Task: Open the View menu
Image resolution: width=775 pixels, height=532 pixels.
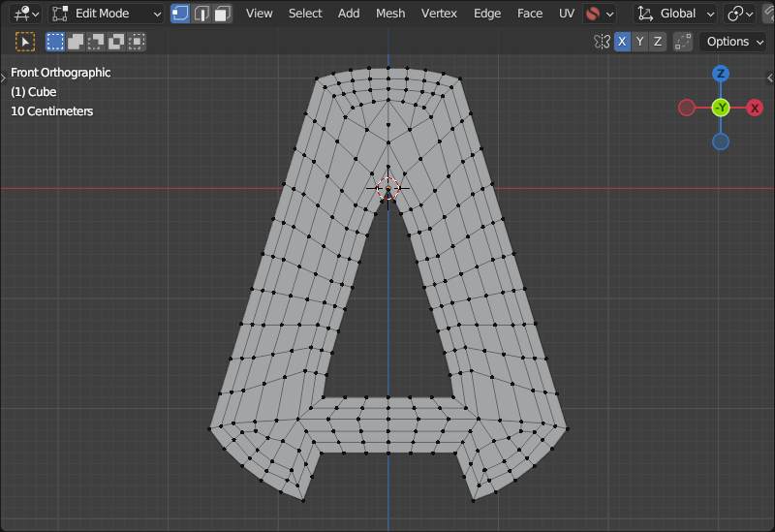Action: pos(259,14)
